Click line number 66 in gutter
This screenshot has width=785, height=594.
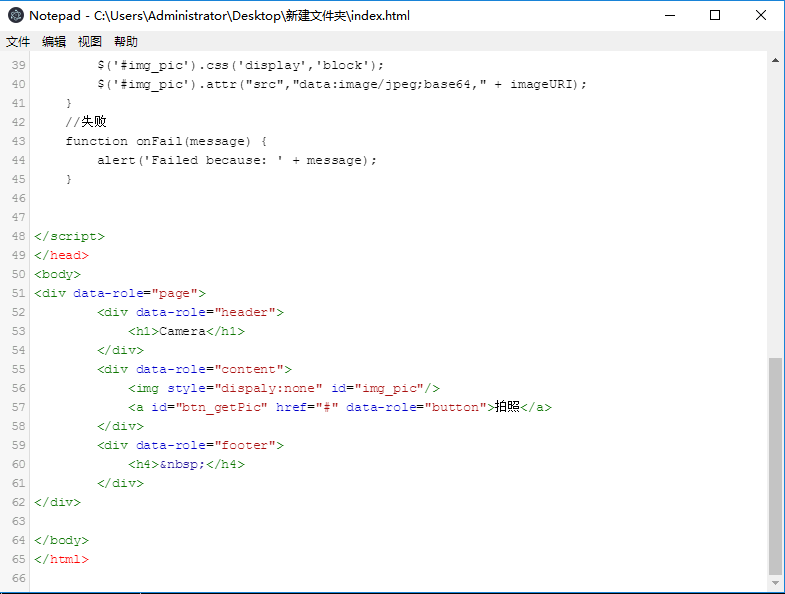coord(19,578)
